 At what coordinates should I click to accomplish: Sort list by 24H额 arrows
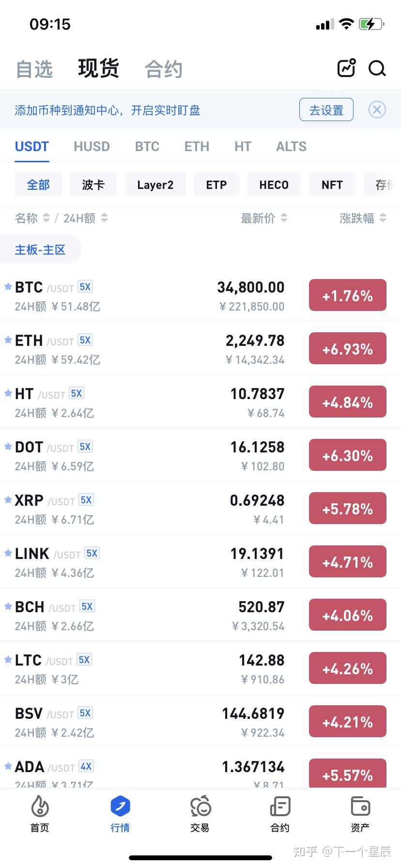click(x=105, y=218)
